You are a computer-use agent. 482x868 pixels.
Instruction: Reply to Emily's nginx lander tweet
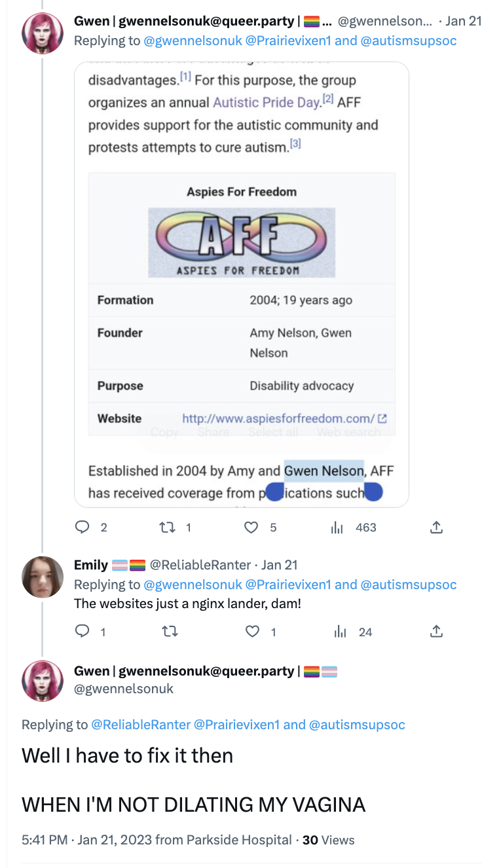[x=83, y=632]
